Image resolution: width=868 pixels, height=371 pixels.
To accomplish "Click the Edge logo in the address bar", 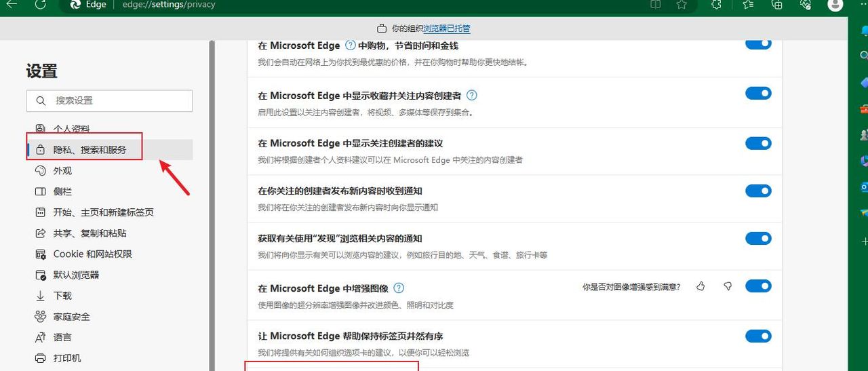I will click(75, 4).
